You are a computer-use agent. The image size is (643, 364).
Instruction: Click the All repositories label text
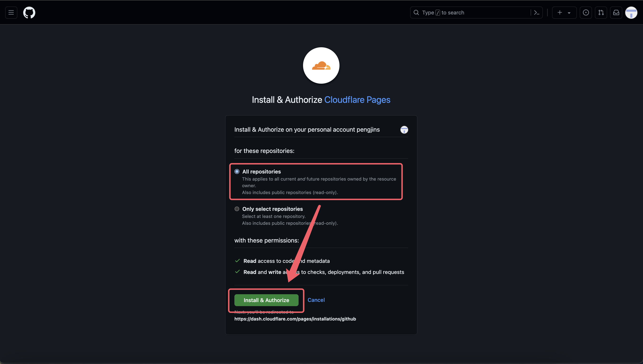pos(261,172)
